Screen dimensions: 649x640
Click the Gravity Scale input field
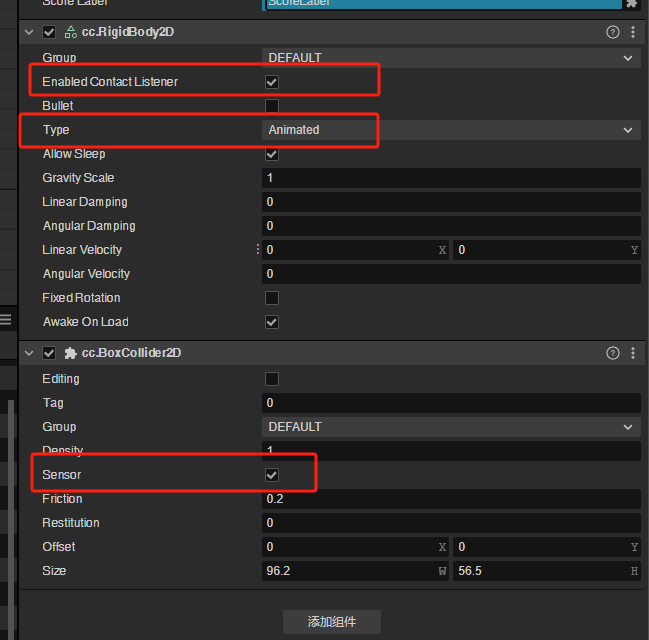click(450, 178)
